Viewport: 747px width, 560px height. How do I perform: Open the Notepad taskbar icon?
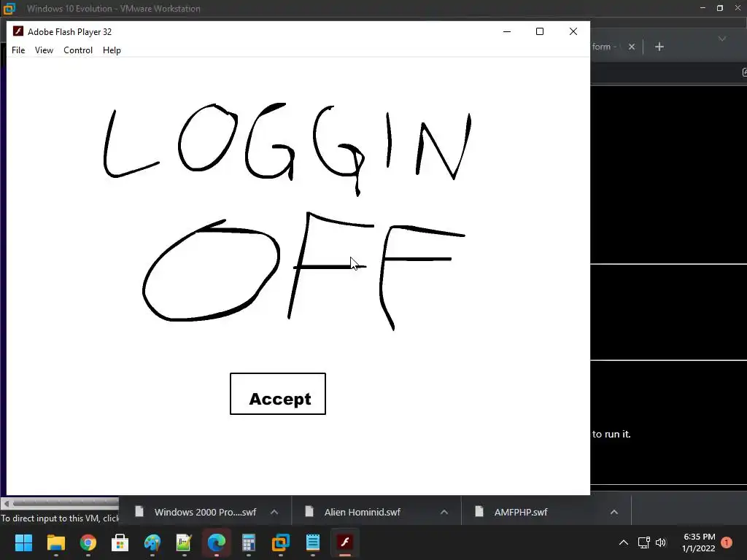(x=313, y=542)
